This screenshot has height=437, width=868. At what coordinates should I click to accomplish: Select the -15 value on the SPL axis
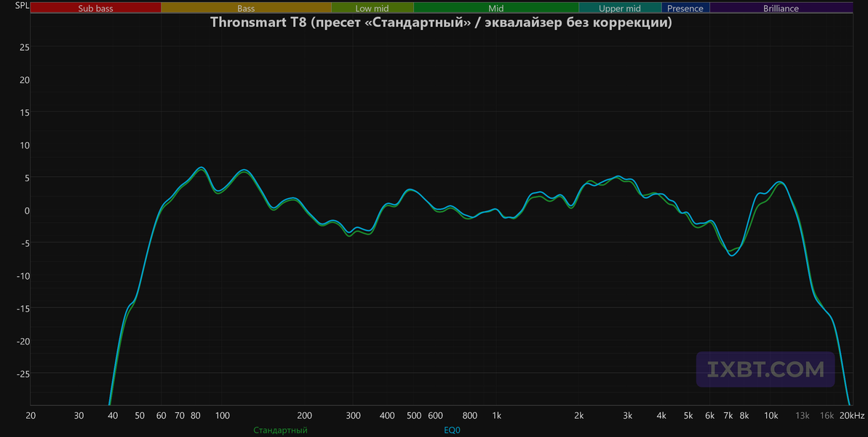pos(23,309)
